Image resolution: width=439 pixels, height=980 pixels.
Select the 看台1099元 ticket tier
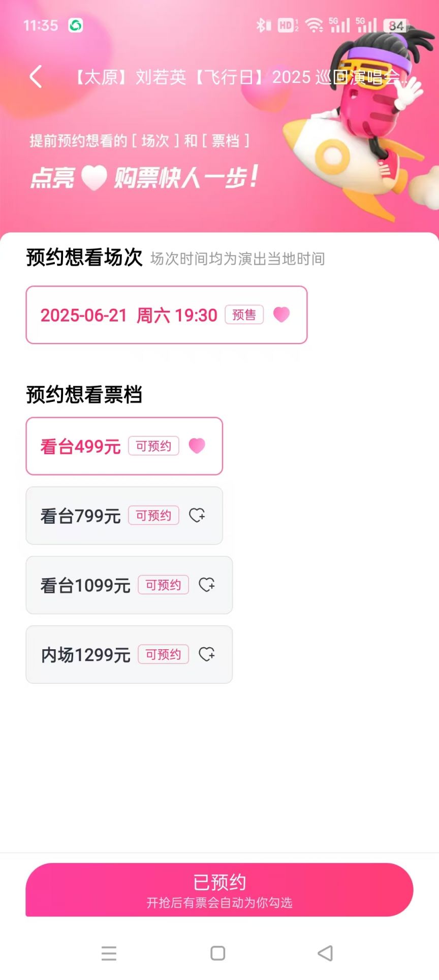click(86, 586)
